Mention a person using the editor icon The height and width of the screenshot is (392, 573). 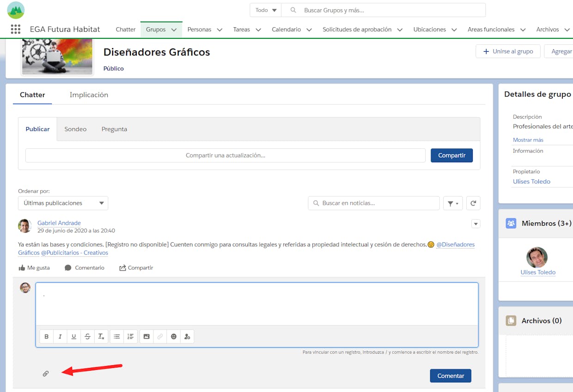(187, 337)
